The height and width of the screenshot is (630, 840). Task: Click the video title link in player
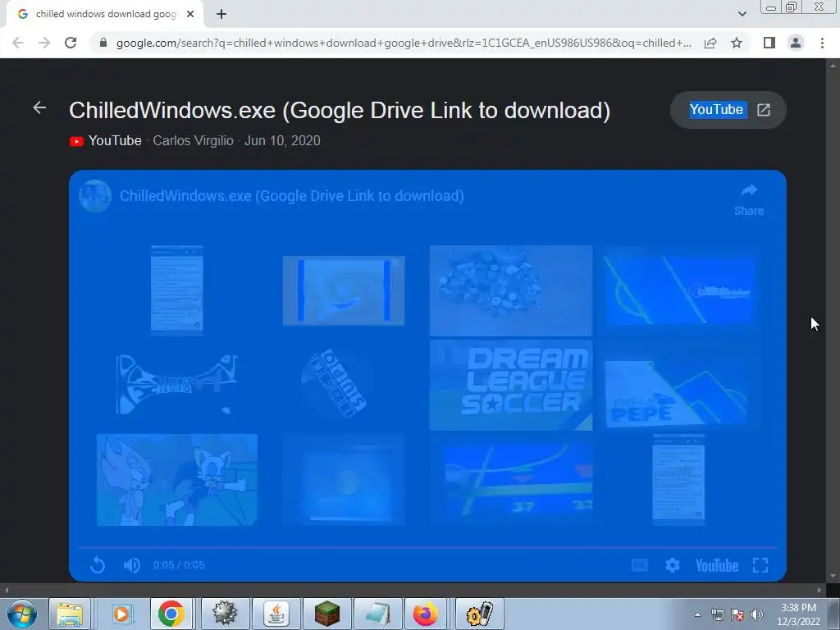[x=292, y=196]
